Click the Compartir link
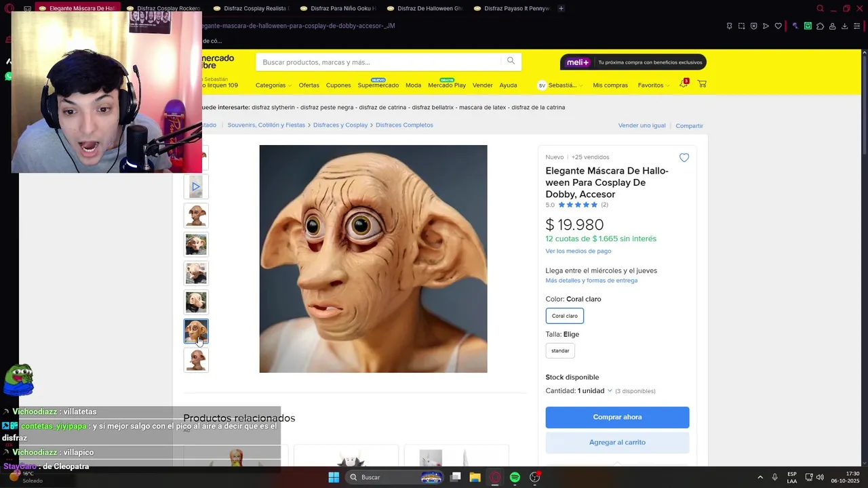Screen dimensions: 868x488 [x=689, y=125]
